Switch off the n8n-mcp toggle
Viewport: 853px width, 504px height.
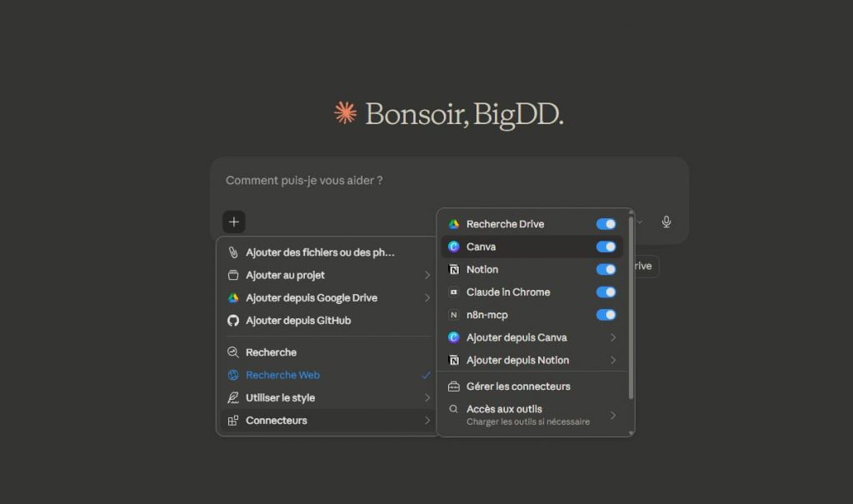pyautogui.click(x=606, y=315)
